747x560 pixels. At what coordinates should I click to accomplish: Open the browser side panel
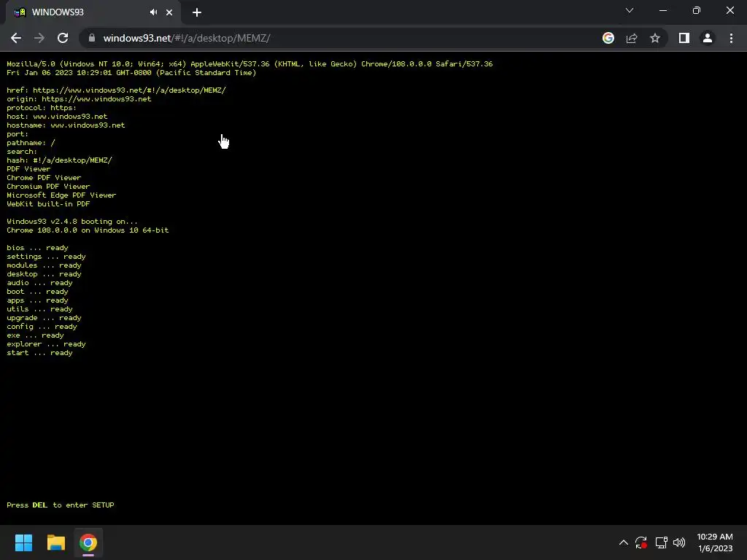tap(684, 38)
